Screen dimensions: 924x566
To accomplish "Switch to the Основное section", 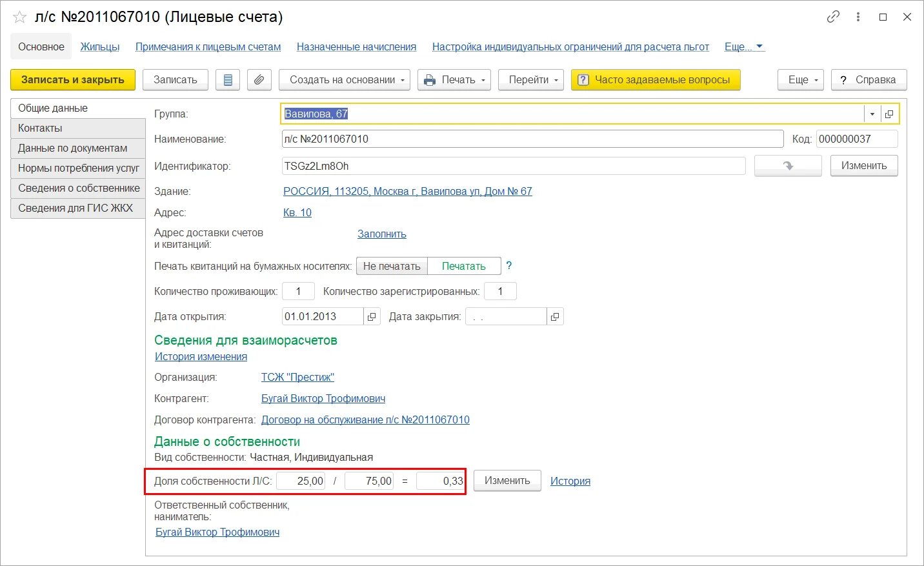I will [41, 46].
